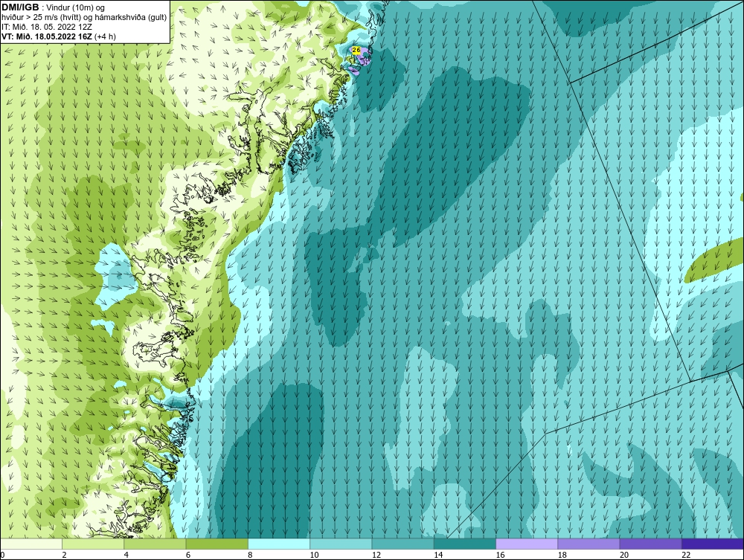Click the 0–2 m/s palest legend swatch
Image resolution: width=744 pixels, height=560 pixels.
(31, 544)
